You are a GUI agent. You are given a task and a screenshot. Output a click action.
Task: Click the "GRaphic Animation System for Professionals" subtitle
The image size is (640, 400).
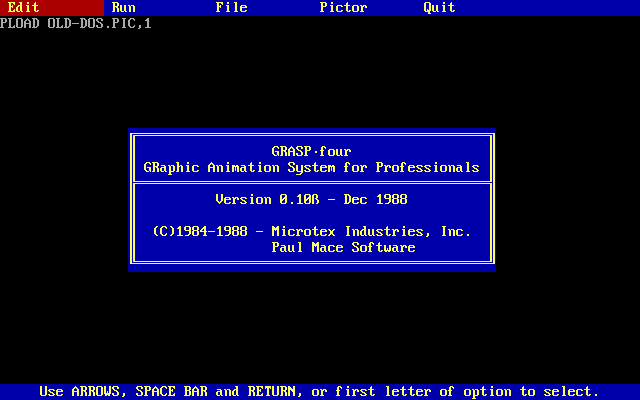[311, 167]
